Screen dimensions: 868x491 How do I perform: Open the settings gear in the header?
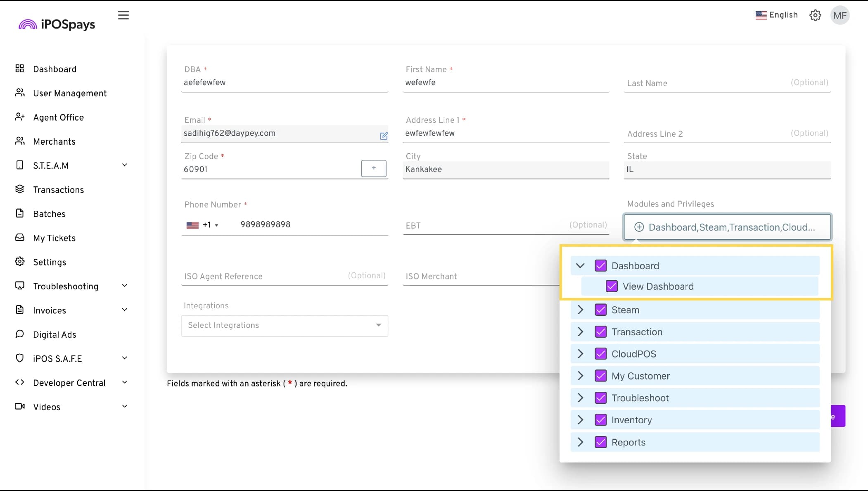(x=815, y=15)
